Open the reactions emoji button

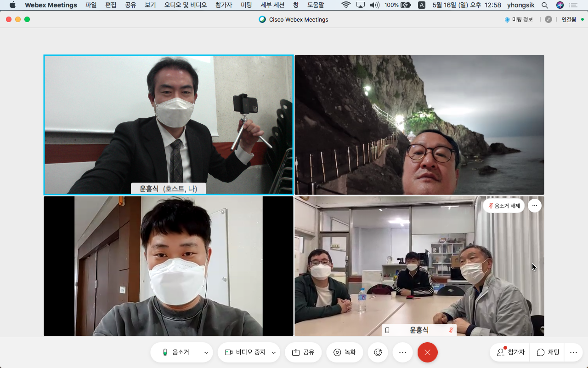[x=378, y=352]
